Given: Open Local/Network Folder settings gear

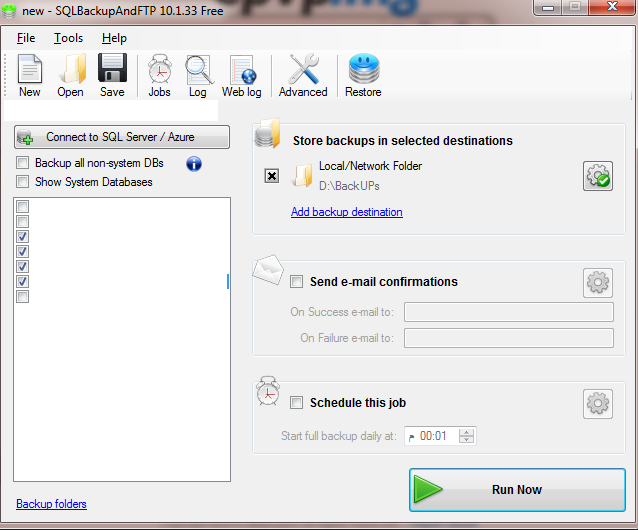Looking at the screenshot, I should click(598, 176).
